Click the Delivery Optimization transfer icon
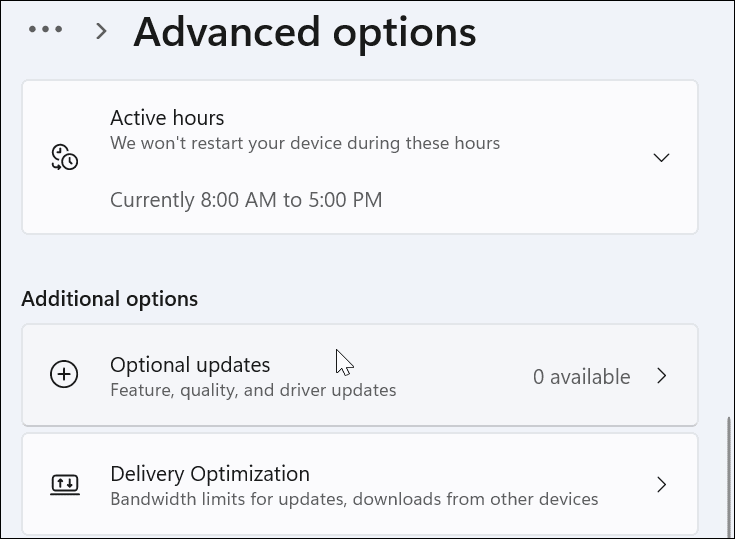This screenshot has width=735, height=539. pyautogui.click(x=64, y=485)
